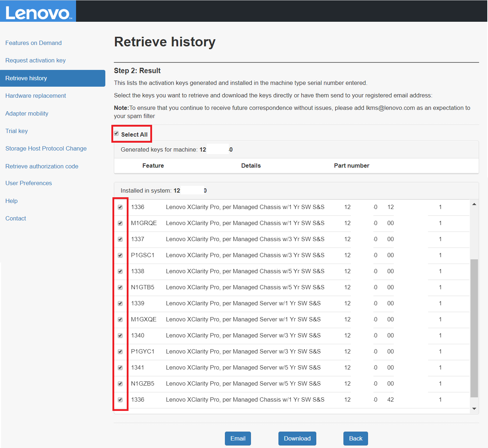Uncheck the P1GSC1 row checkbox
The image size is (488, 448).
point(120,255)
